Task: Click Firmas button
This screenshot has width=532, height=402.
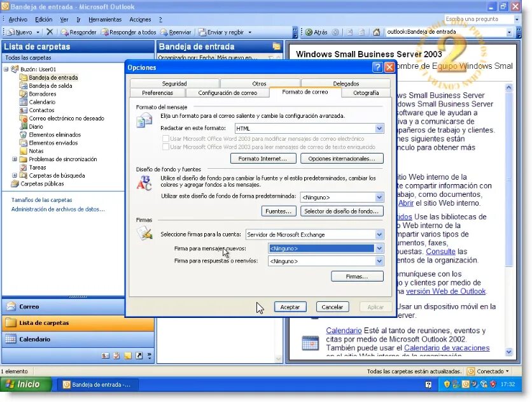Action: tap(357, 276)
